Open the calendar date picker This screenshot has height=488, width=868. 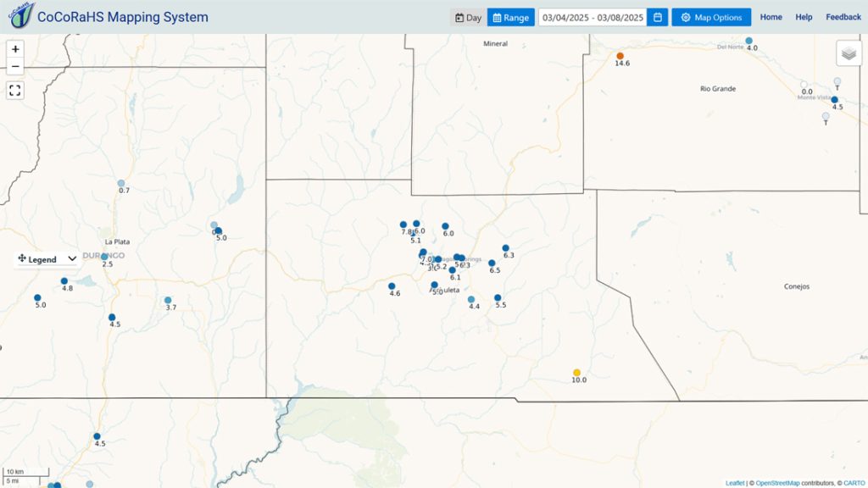pos(657,17)
